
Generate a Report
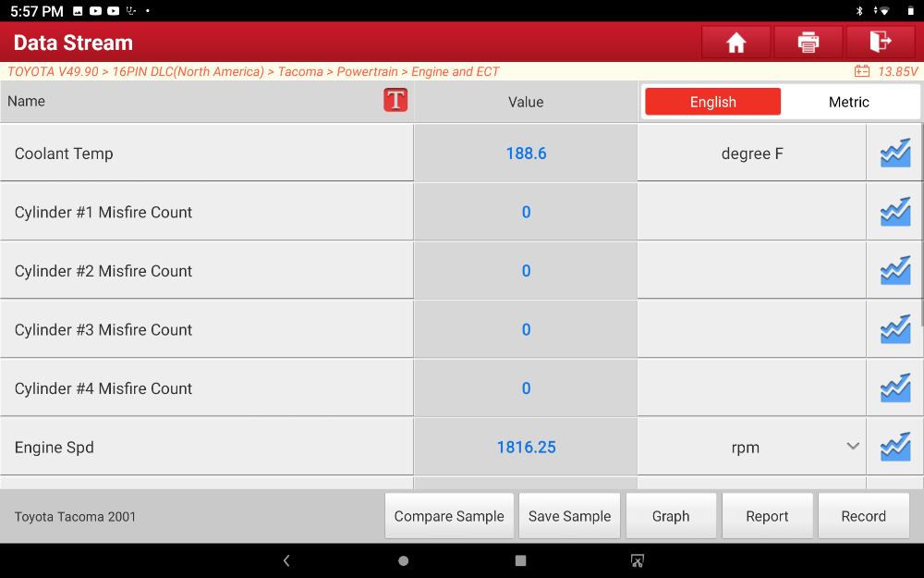pos(767,516)
